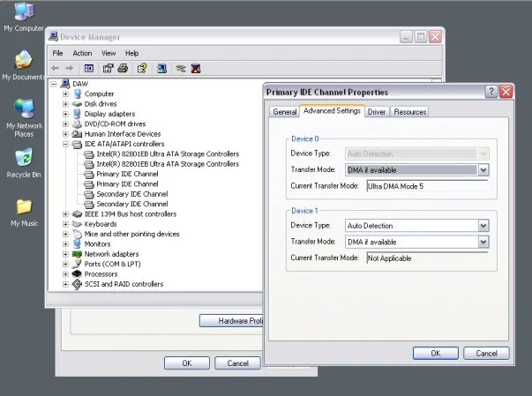Switch to the Driver tab
This screenshot has height=396, width=532.
pos(377,112)
